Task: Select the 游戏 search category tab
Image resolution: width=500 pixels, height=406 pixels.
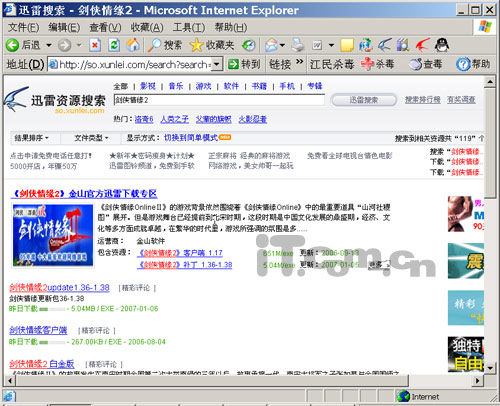Action: [203, 86]
